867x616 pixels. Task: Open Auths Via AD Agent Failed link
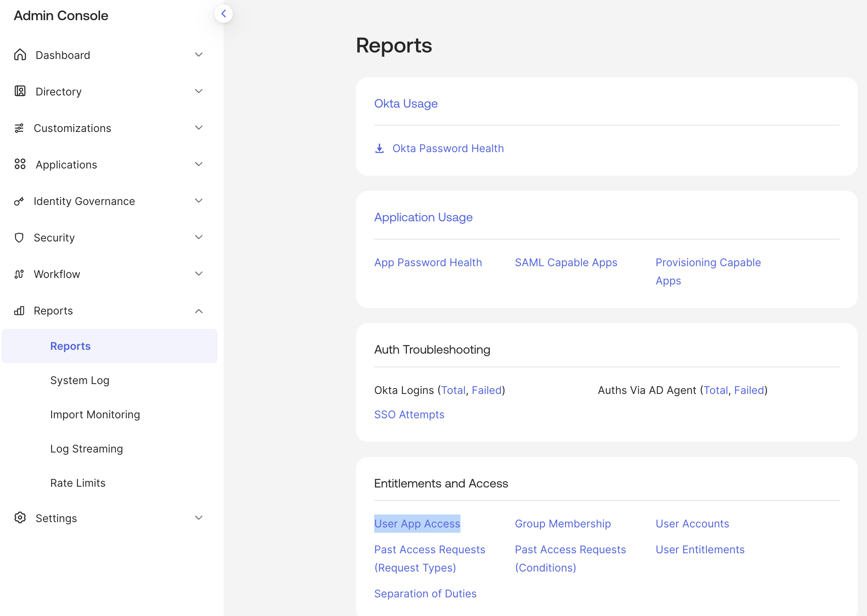(749, 390)
